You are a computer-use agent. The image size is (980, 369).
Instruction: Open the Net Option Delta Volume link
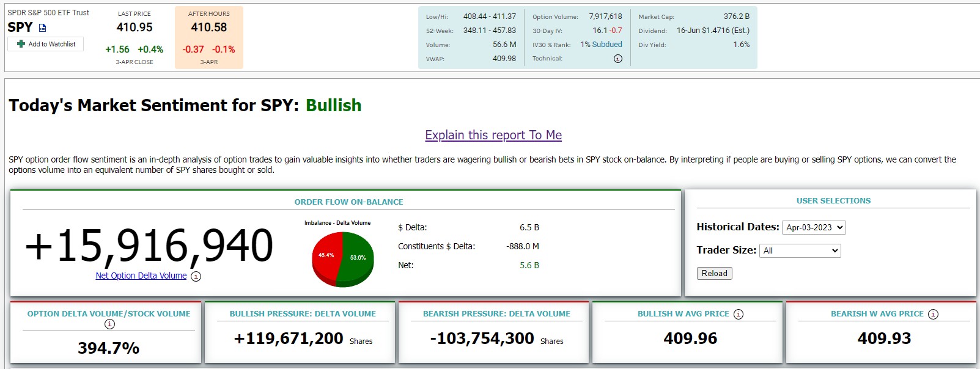pos(141,276)
